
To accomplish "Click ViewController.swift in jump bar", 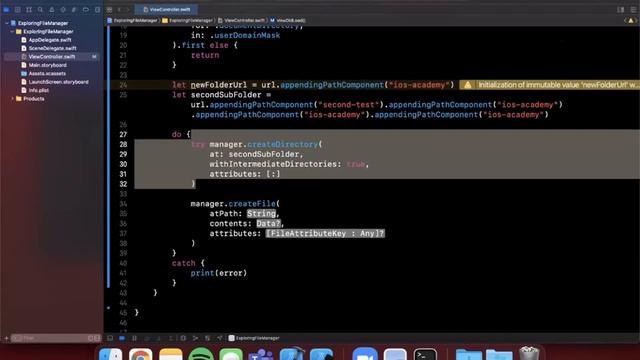I will (241, 20).
